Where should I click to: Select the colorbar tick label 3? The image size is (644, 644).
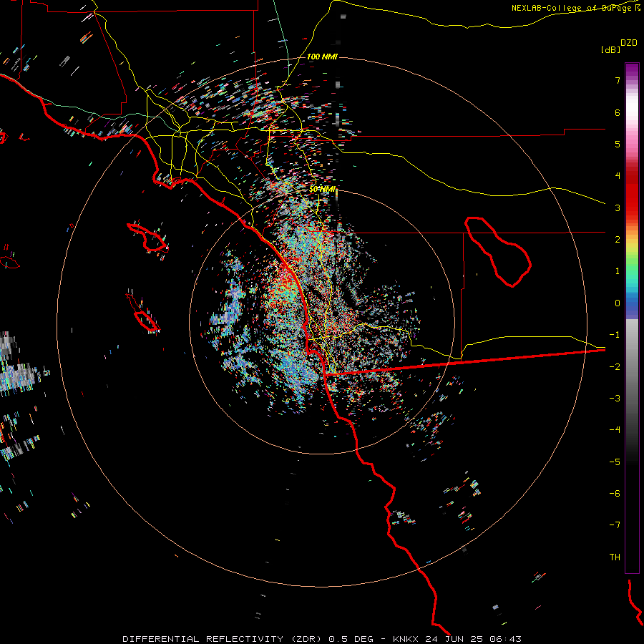click(x=618, y=208)
